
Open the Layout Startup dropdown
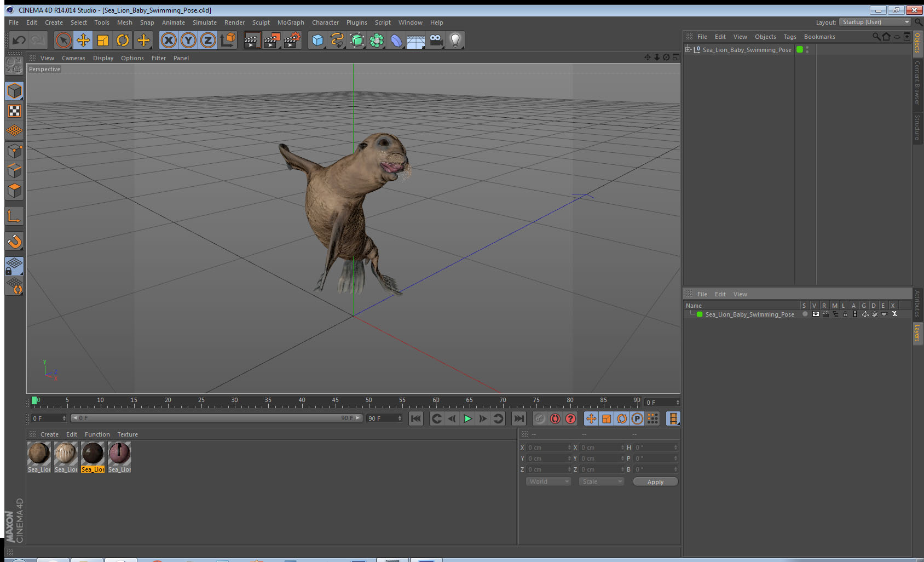[x=875, y=22]
